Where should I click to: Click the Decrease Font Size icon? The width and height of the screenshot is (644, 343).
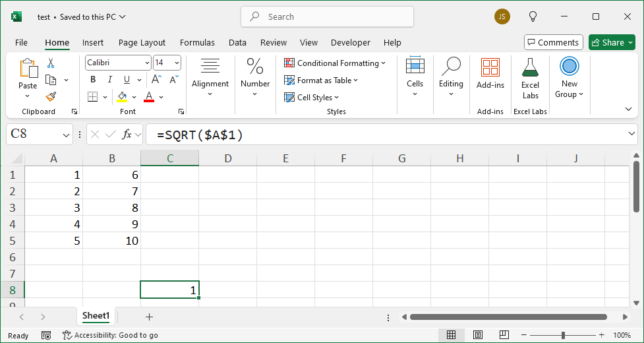[174, 79]
